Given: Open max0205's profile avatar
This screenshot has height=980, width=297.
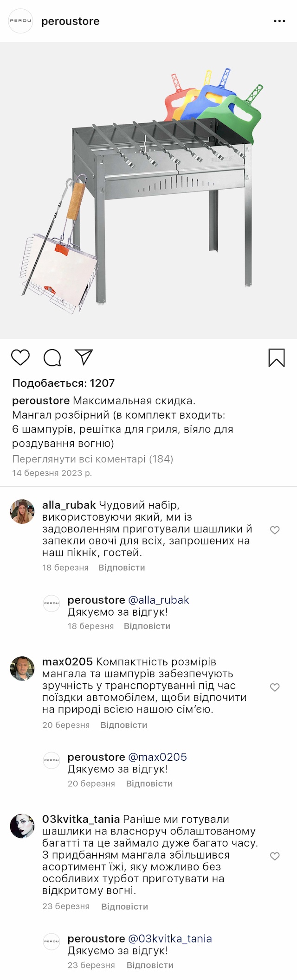Looking at the screenshot, I should [x=22, y=668].
